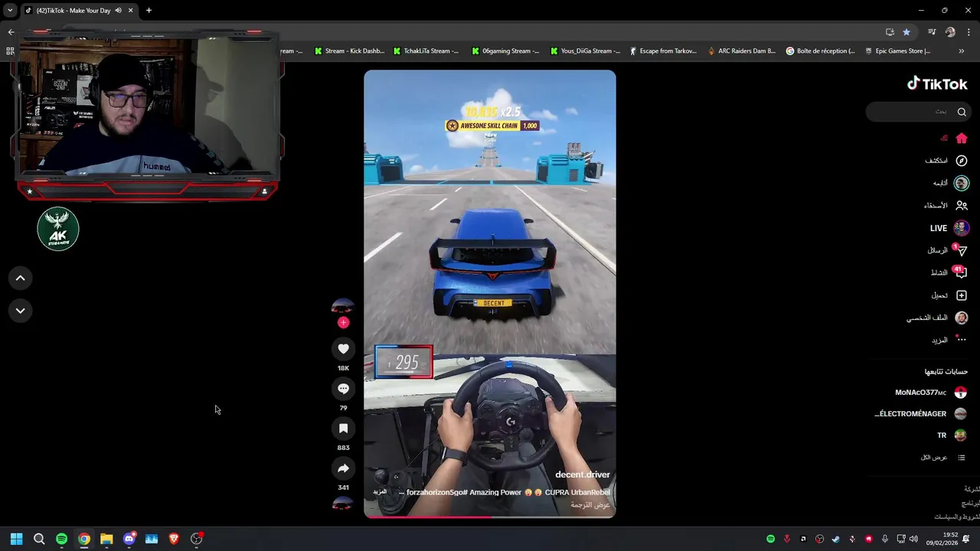Expand the video caption with المزيد

[x=379, y=491]
